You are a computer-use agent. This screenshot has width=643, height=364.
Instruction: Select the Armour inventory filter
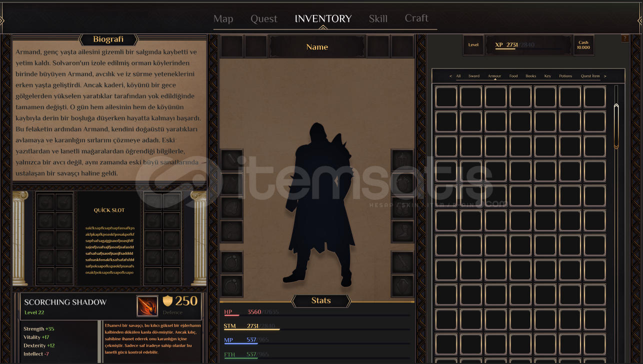[x=494, y=76]
